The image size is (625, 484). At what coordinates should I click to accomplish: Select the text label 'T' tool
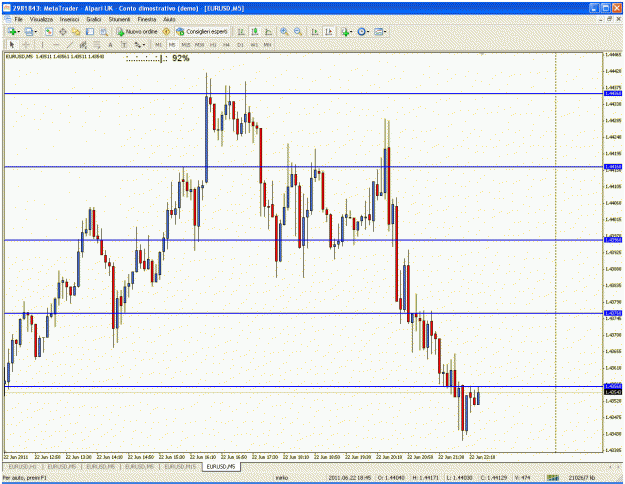124,45
